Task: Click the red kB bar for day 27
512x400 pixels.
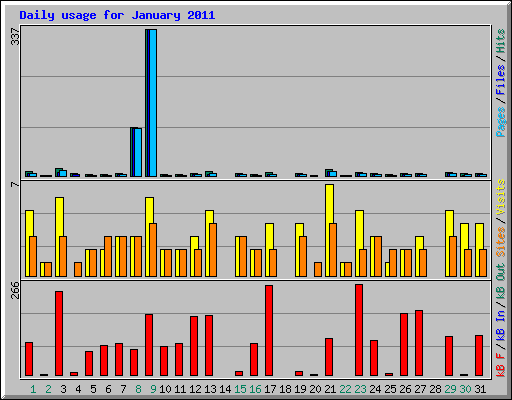Action: 419,343
